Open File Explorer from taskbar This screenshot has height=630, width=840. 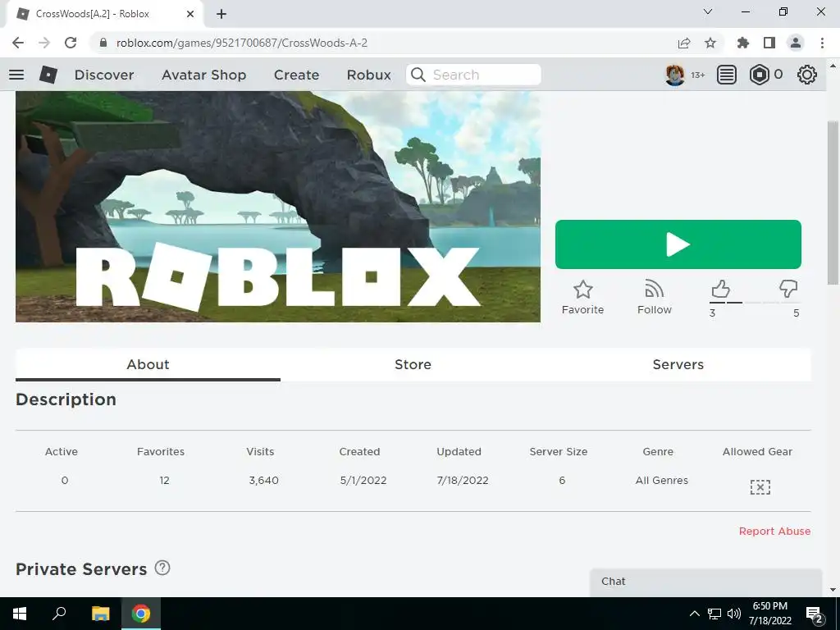(100, 614)
